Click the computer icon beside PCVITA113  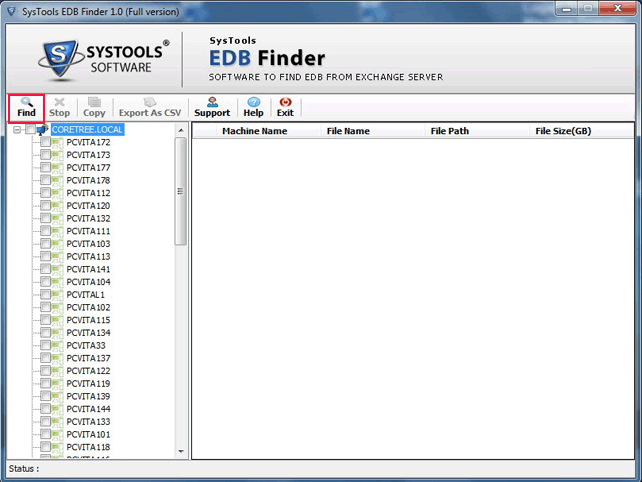(x=57, y=257)
